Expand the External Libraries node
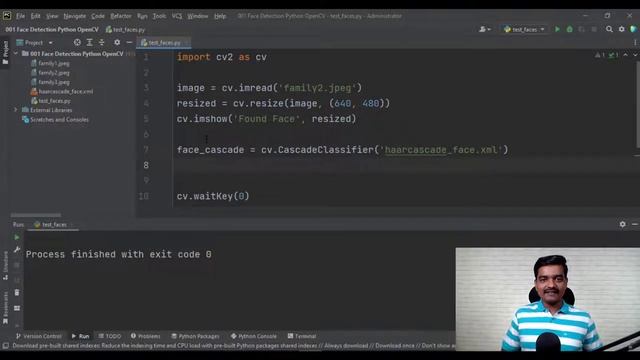This screenshot has height=360, width=640. coord(16,110)
